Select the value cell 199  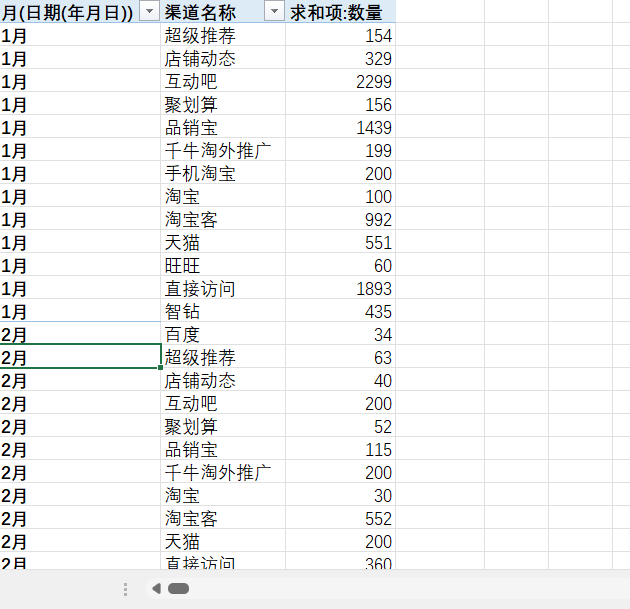(341, 150)
